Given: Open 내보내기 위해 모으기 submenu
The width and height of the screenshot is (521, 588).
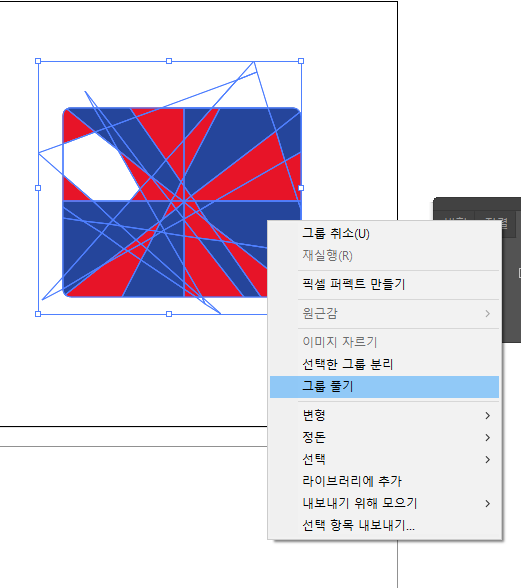Looking at the screenshot, I should [384, 503].
